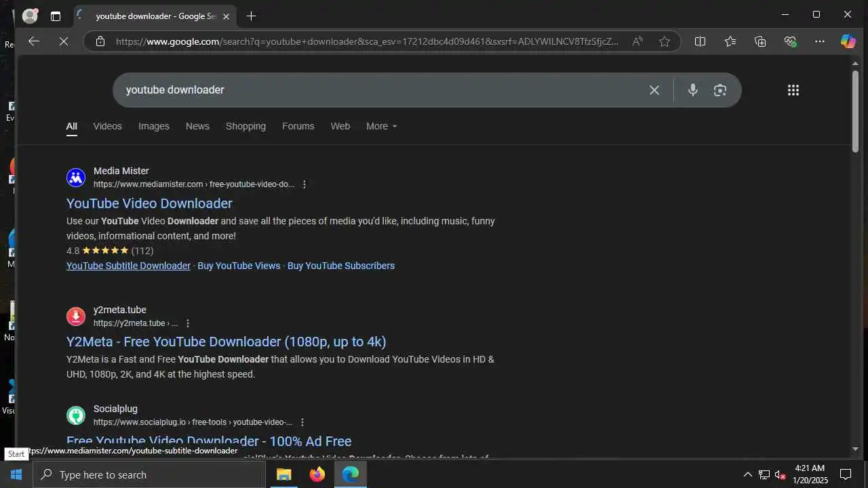Screen dimensions: 868x488
Task: Open Edge Settings and more menu
Action: pos(820,41)
